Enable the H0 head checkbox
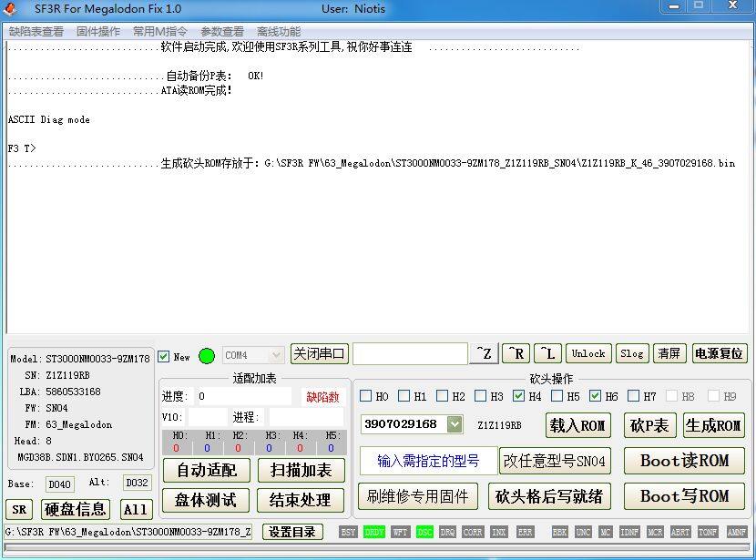This screenshot has width=756, height=560. point(365,396)
